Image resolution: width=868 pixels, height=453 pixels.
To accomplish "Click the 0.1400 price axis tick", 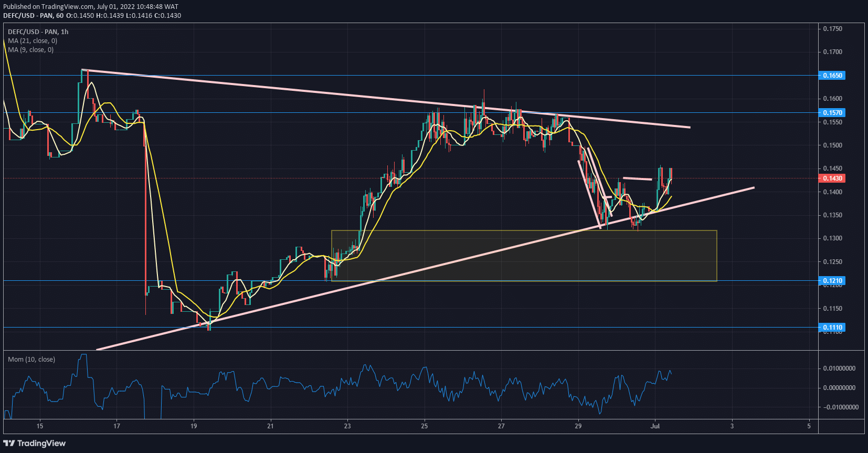I will tap(832, 192).
